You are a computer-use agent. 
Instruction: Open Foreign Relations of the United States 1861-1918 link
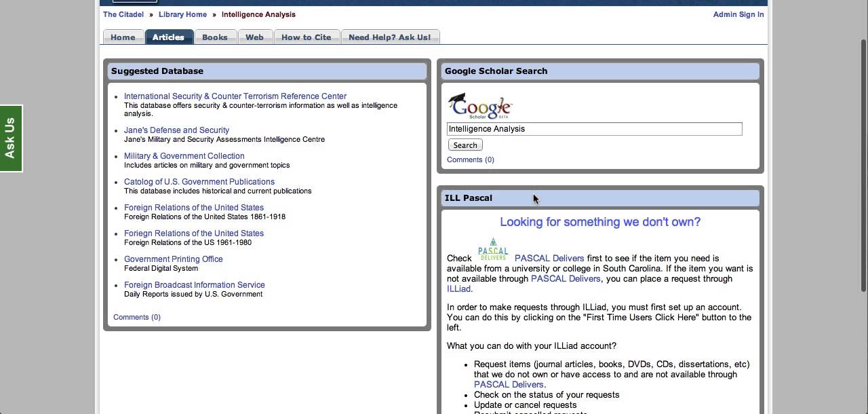click(x=194, y=208)
